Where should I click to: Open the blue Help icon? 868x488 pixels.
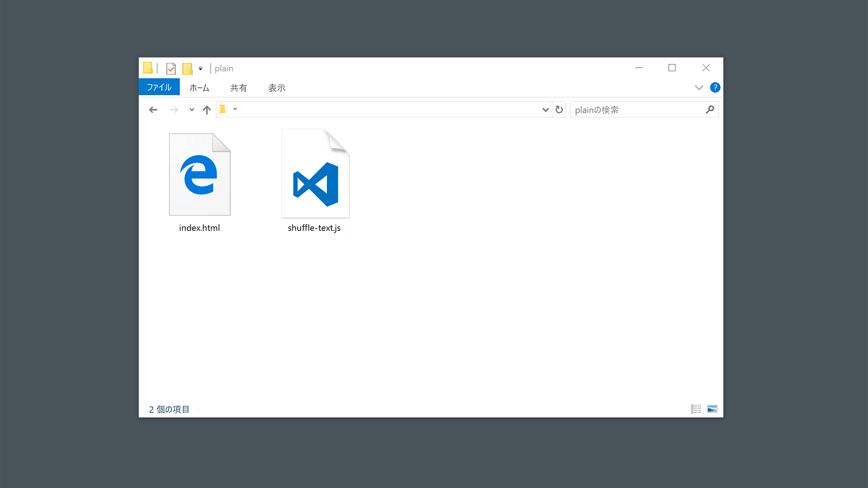[x=715, y=88]
